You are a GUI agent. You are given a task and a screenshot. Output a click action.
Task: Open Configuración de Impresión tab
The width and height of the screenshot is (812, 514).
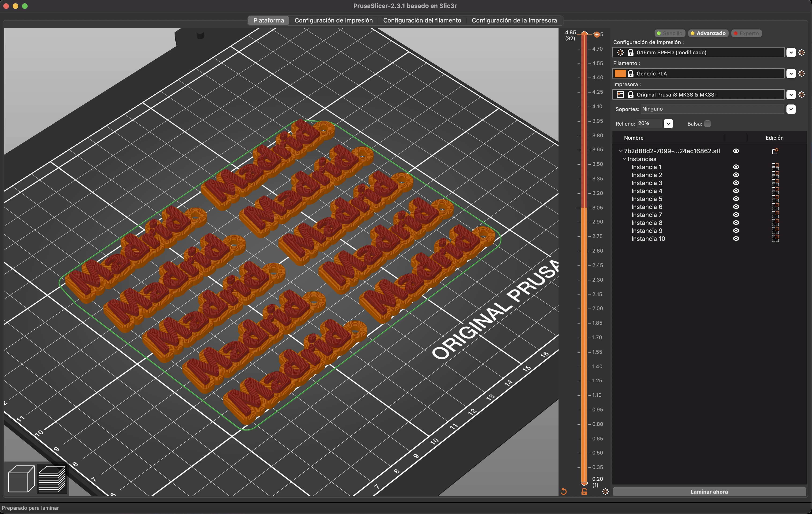coord(334,20)
